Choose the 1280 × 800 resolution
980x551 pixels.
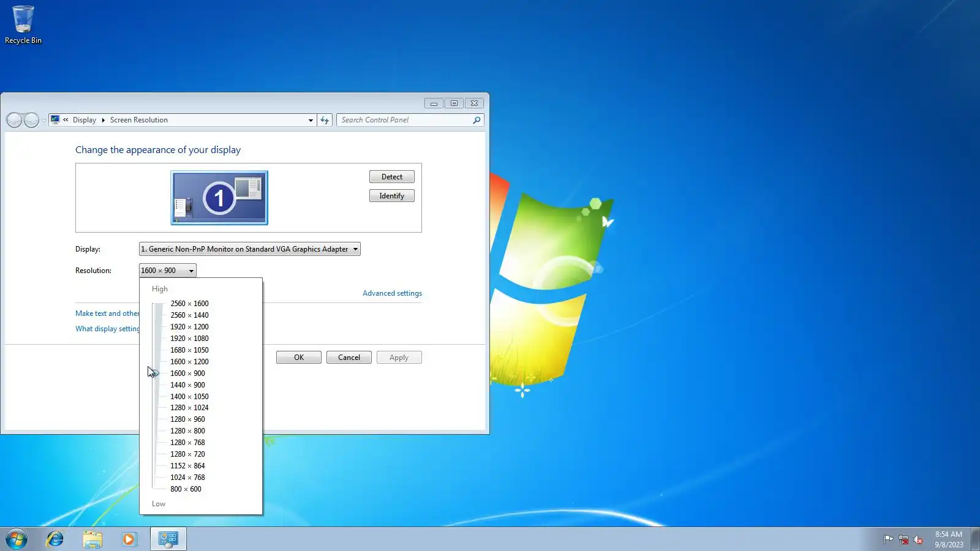coord(187,431)
